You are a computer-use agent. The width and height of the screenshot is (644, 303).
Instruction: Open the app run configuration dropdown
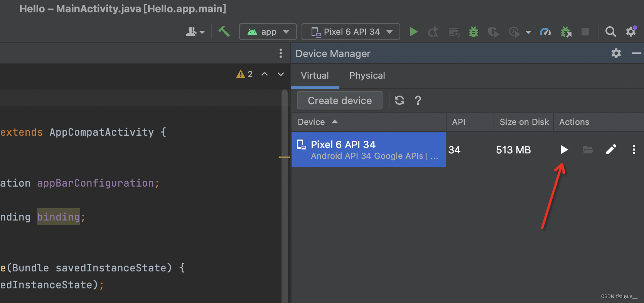tap(268, 32)
